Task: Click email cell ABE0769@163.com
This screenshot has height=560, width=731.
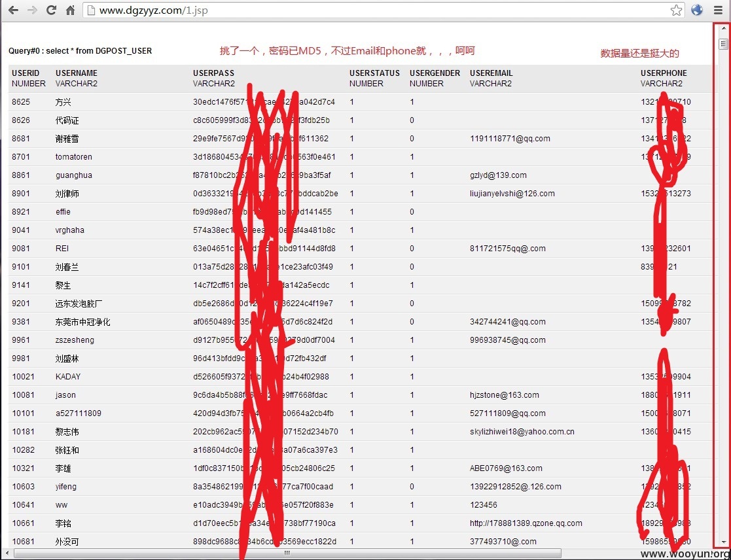Action: click(x=507, y=468)
